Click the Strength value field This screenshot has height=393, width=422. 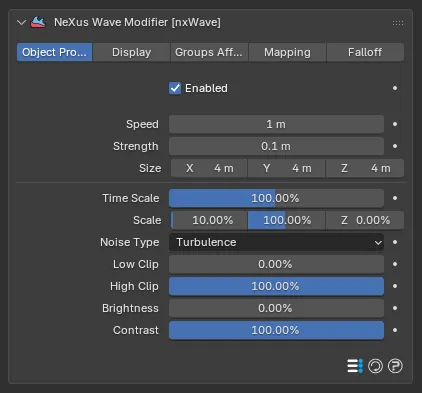[x=276, y=146]
